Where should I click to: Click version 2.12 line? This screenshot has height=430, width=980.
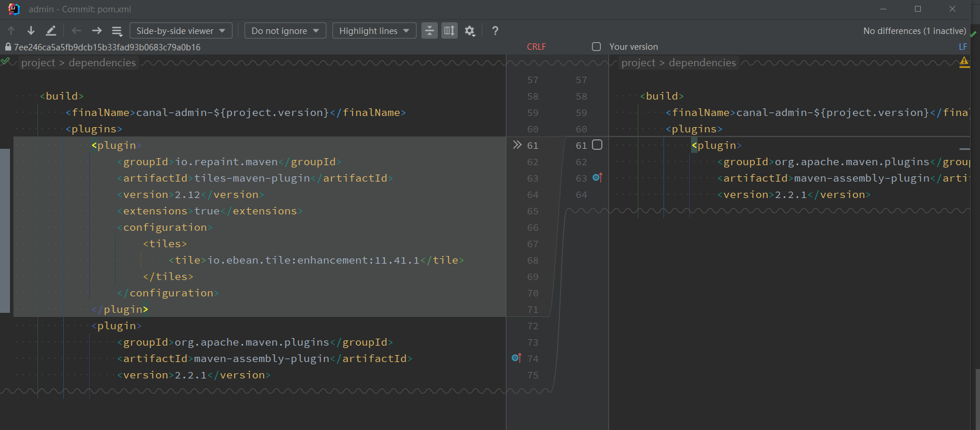pos(190,194)
